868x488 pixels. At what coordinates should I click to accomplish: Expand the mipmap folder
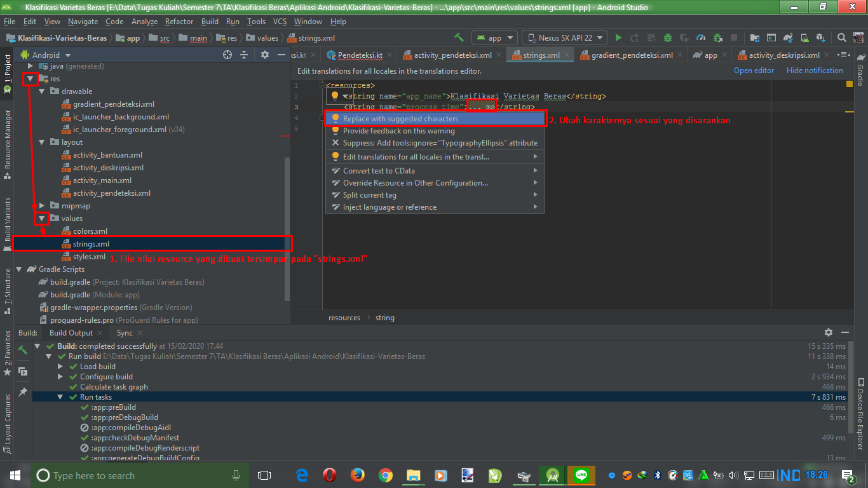[41, 206]
